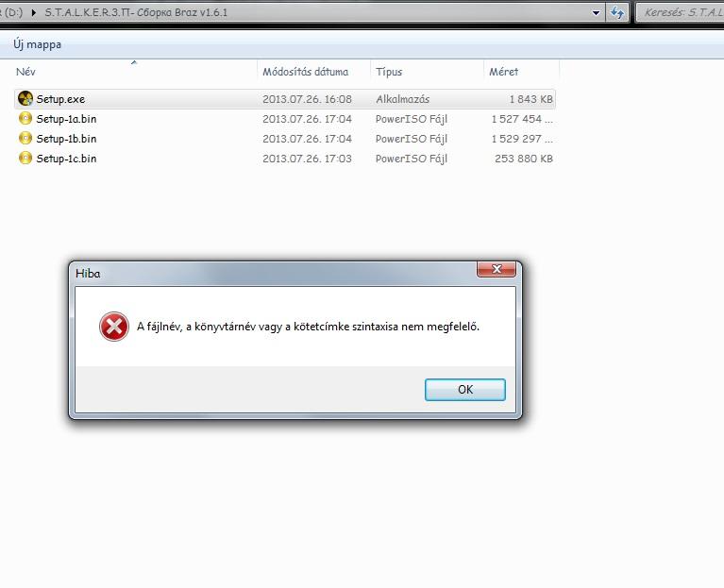The width and height of the screenshot is (724, 588).
Task: Select the Setup-1c.bin file row
Action: click(x=285, y=159)
